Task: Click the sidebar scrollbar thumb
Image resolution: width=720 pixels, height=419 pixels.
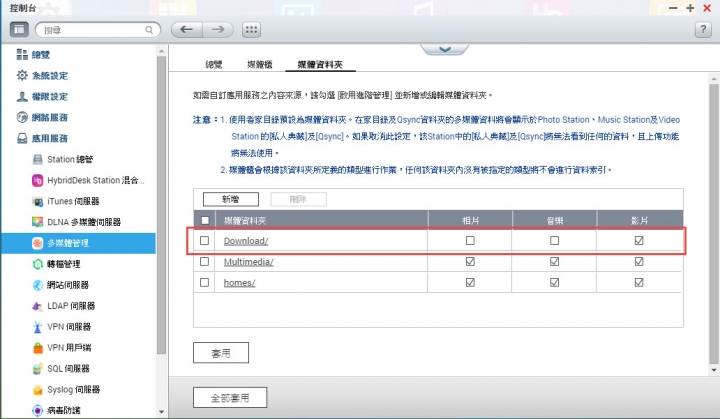Action: tap(161, 205)
